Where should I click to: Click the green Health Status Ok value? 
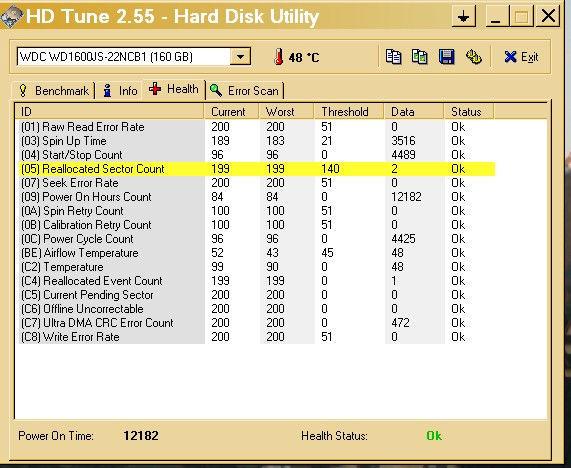434,436
